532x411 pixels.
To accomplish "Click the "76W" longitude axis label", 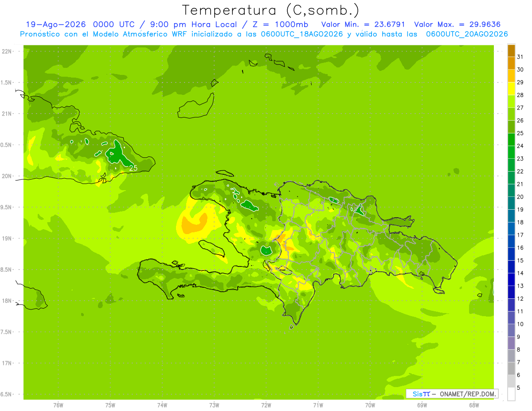I will [58, 405].
